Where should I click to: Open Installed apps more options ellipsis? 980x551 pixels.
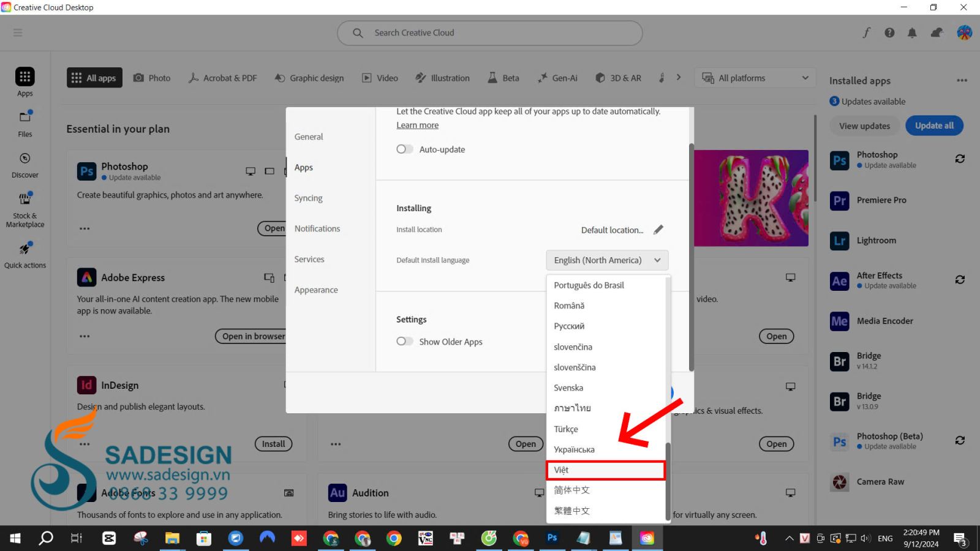(962, 80)
